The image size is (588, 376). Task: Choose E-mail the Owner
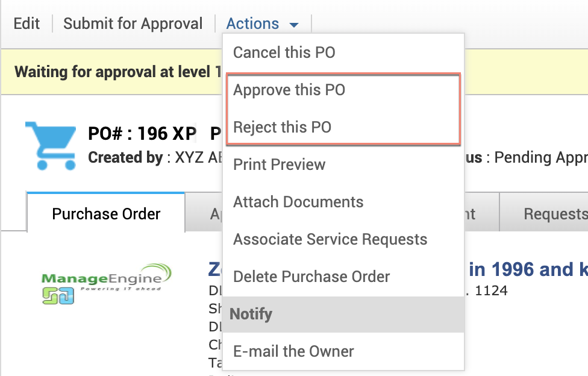tap(293, 351)
